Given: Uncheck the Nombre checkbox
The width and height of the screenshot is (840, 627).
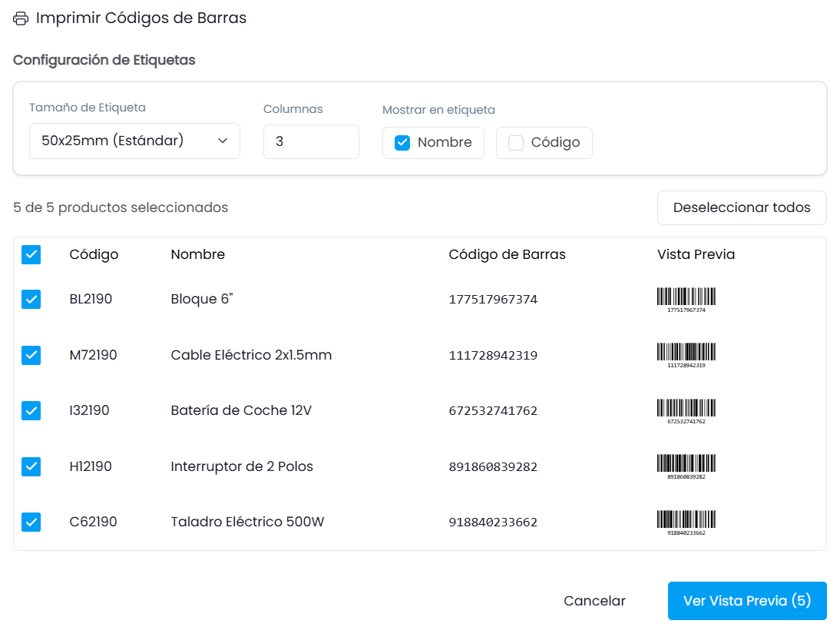Looking at the screenshot, I should pyautogui.click(x=402, y=143).
